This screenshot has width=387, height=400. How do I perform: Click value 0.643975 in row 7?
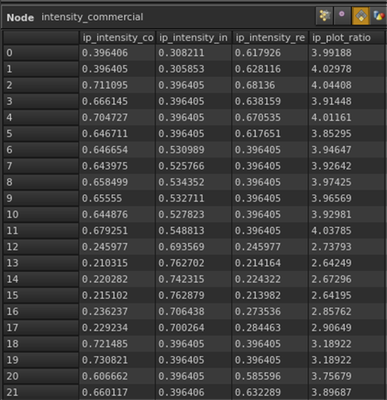coord(105,166)
